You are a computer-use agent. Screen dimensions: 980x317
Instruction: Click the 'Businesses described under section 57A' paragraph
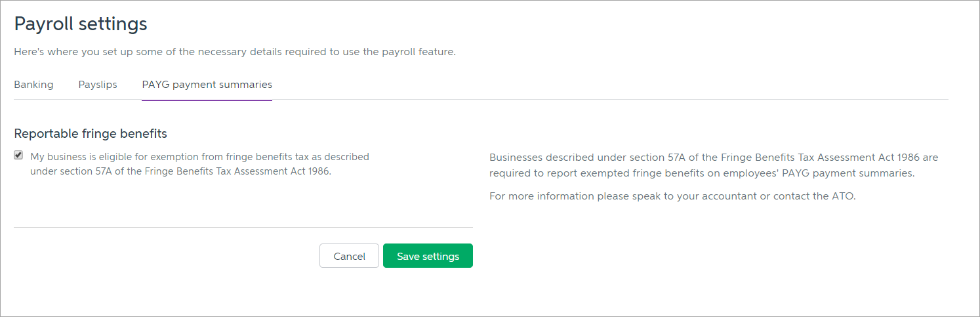click(714, 158)
